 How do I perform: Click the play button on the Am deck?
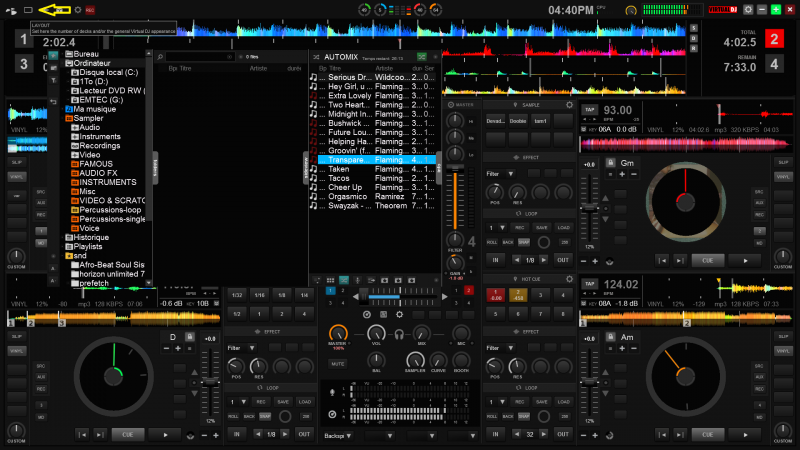click(x=745, y=435)
